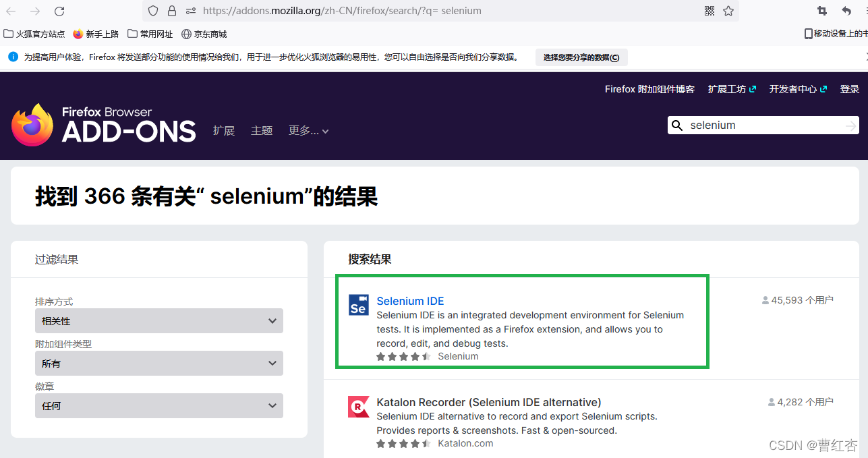The height and width of the screenshot is (458, 868).
Task: Reload the page with refresh icon
Action: point(59,11)
